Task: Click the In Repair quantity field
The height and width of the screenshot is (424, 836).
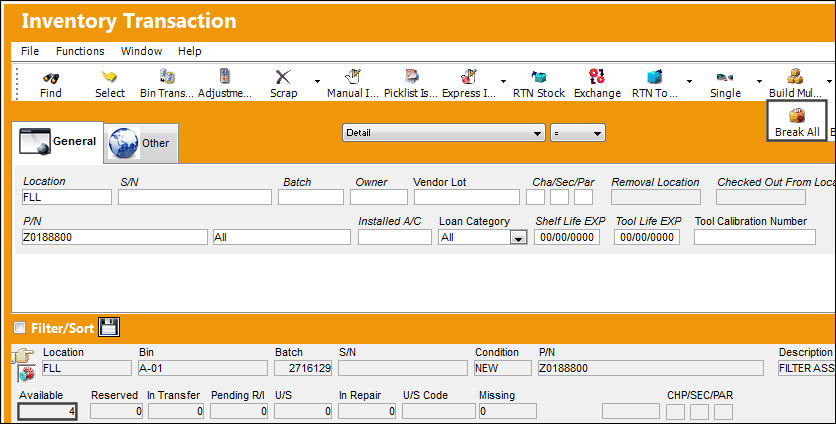Action: [367, 411]
